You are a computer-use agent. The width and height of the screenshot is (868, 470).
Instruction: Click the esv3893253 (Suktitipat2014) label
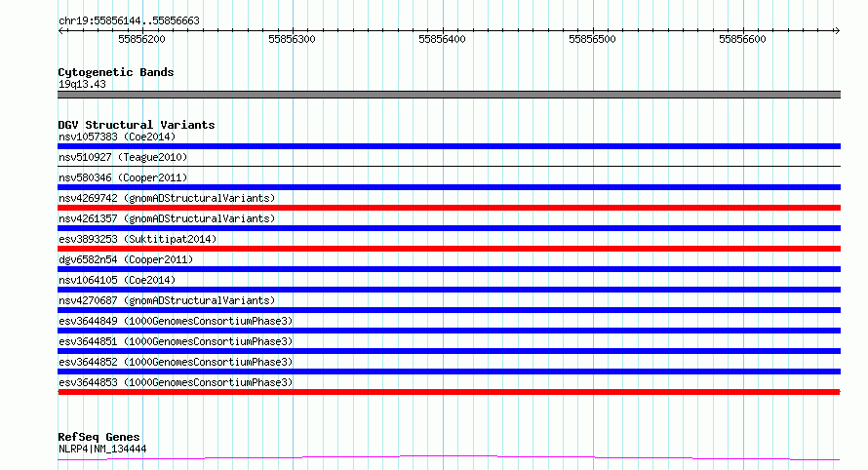point(138,239)
